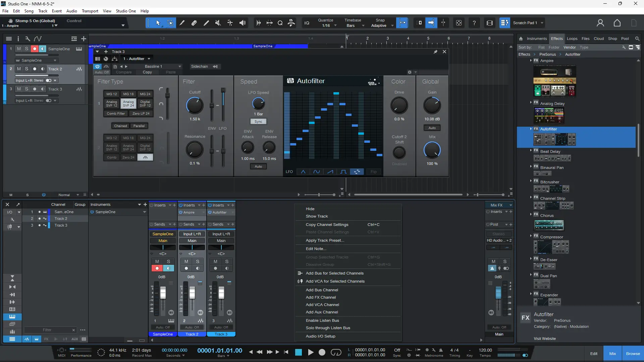This screenshot has height=362, width=644.
Task: Open the Quantize value dropdown
Action: pyautogui.click(x=335, y=25)
